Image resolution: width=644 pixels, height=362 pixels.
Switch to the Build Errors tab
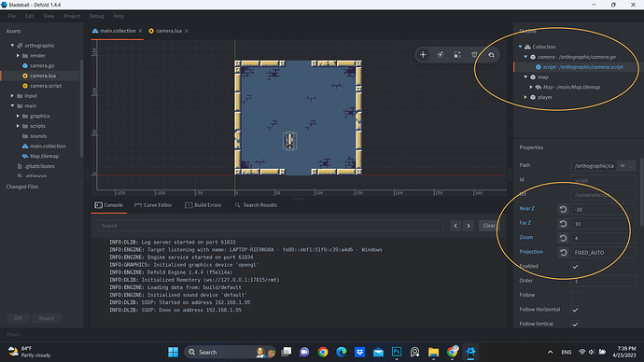[203, 205]
